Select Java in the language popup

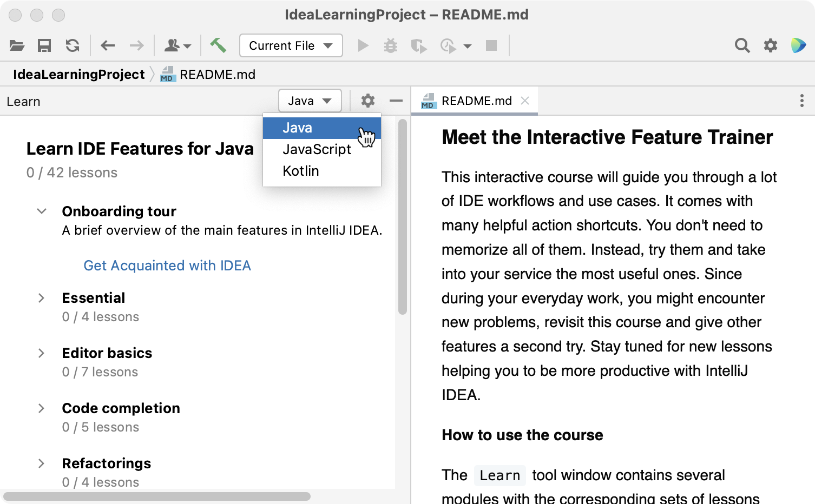tap(322, 128)
